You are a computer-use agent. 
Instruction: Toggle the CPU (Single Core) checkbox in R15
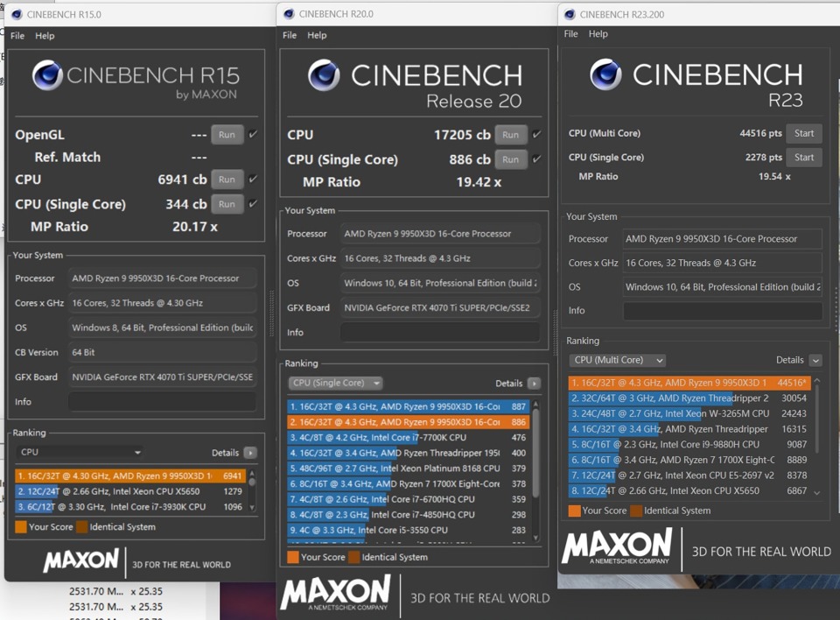(x=253, y=204)
